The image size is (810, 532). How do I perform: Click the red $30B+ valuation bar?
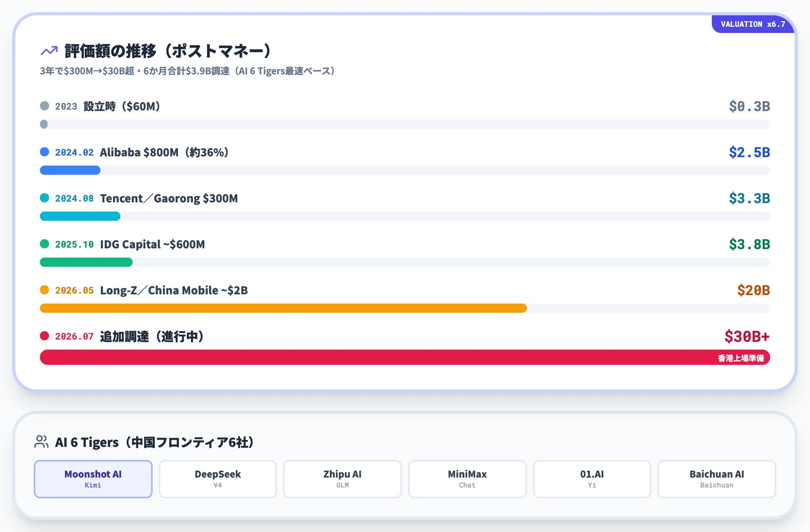pos(405,357)
